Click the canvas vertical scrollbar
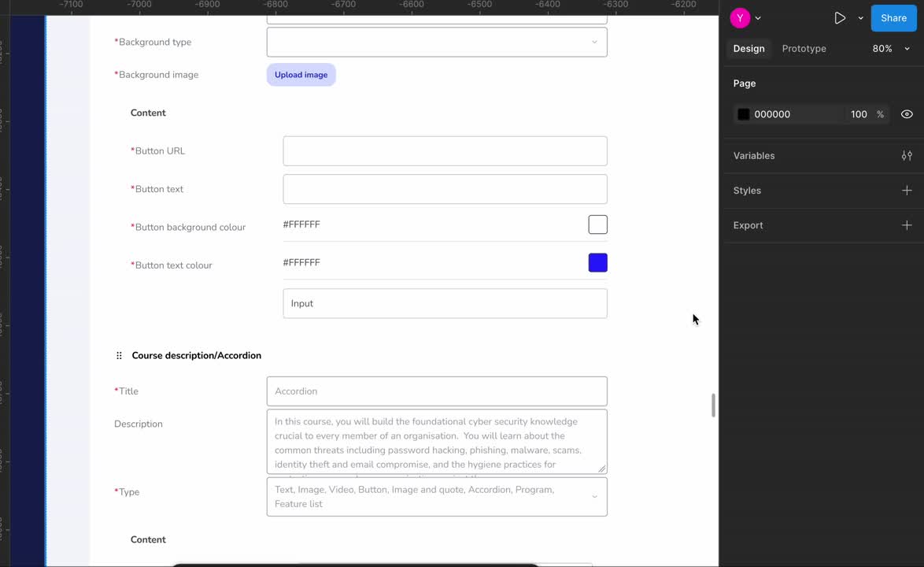Screen dimensions: 924x567 pos(713,406)
